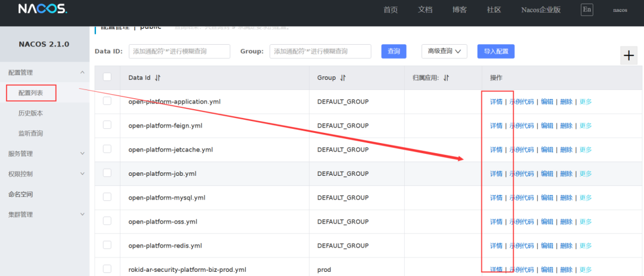
Task: Select 历史版本 in the sidebar
Action: click(31, 113)
